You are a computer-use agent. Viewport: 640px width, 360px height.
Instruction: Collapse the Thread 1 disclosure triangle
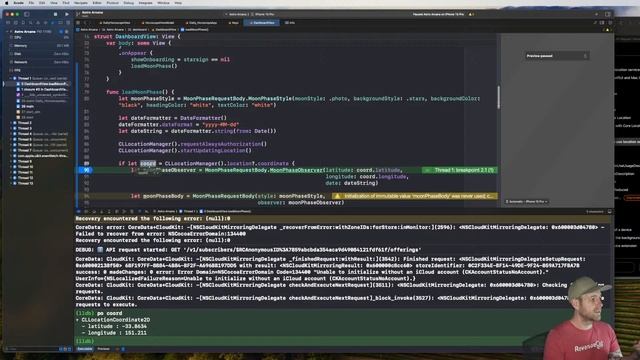point(11,78)
